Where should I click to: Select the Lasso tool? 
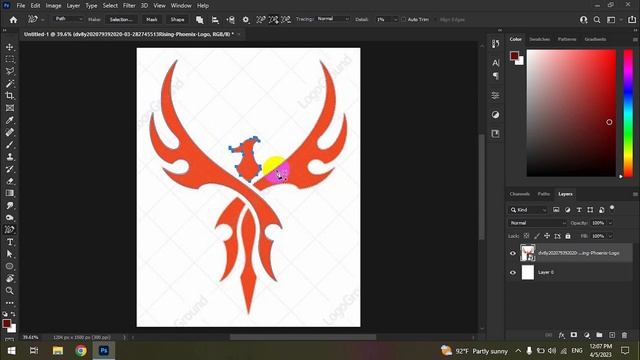(x=9, y=71)
